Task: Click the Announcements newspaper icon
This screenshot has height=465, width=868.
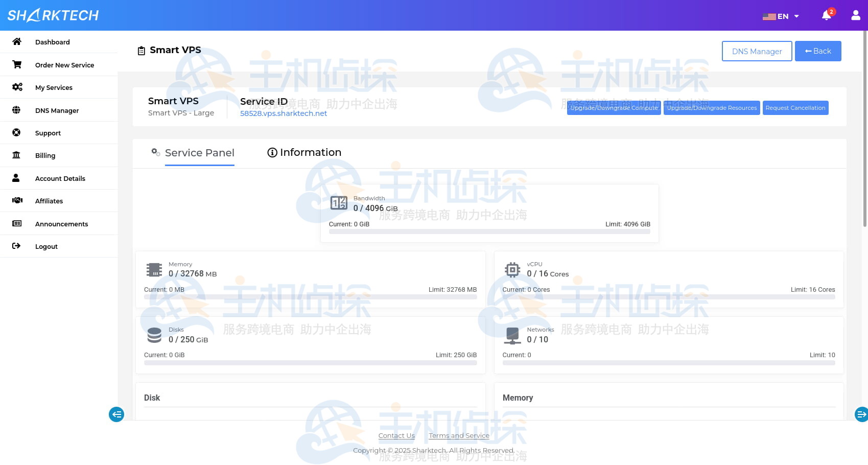Action: coord(17,223)
